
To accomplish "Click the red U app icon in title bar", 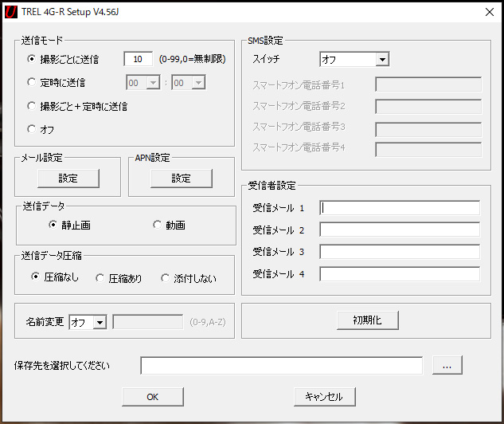I will click(10, 12).
